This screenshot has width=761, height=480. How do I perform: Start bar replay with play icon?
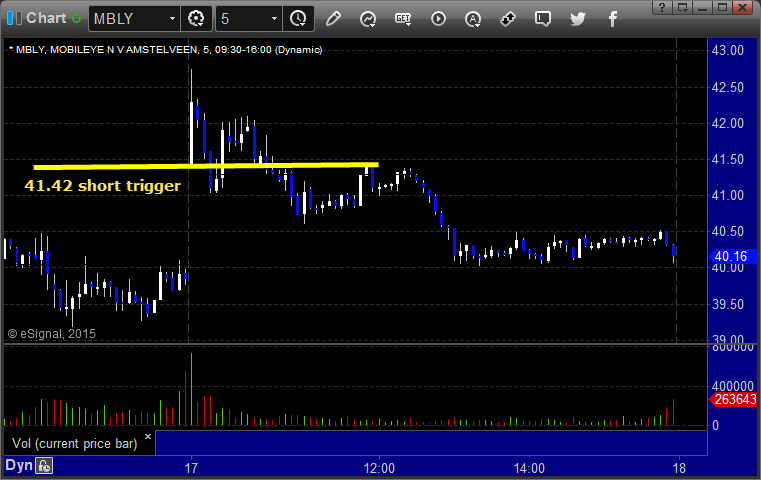point(438,18)
